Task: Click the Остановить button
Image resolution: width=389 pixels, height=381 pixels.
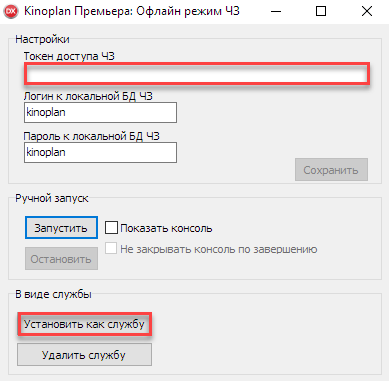Action: (61, 259)
